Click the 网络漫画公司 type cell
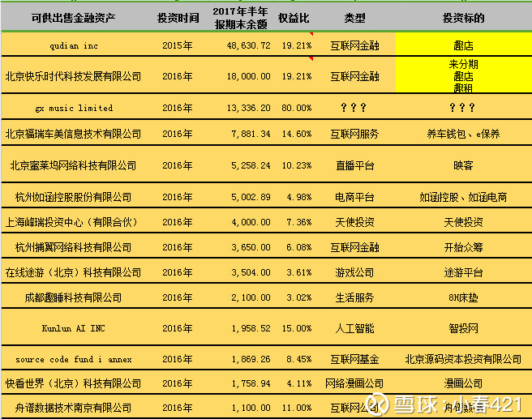Image resolution: width=532 pixels, height=419 pixels. click(354, 383)
